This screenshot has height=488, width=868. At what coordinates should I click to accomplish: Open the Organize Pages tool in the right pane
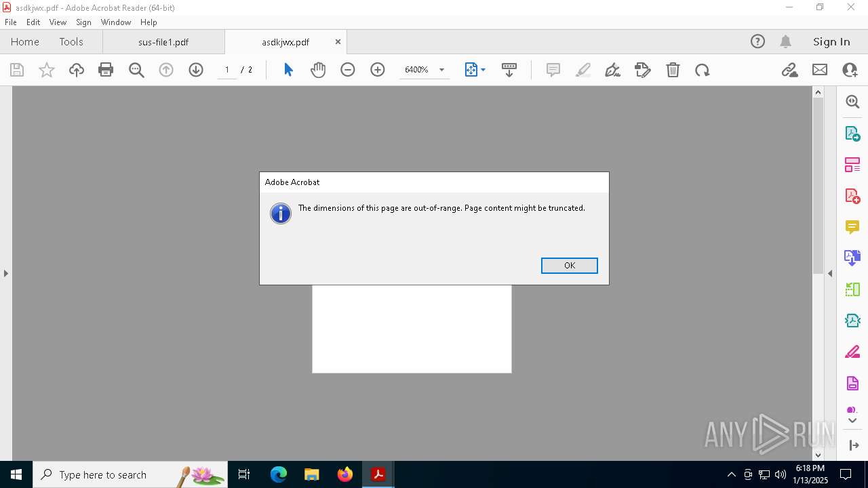point(852,165)
